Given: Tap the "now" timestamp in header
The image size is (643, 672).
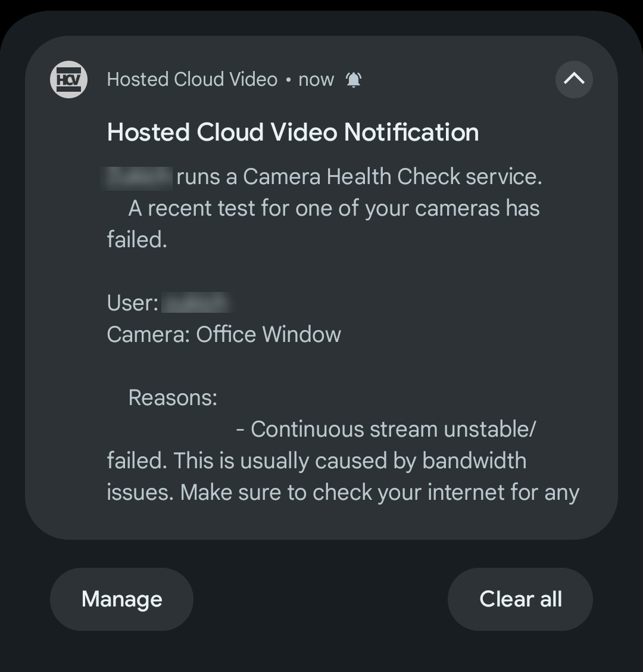Looking at the screenshot, I should [x=316, y=79].
